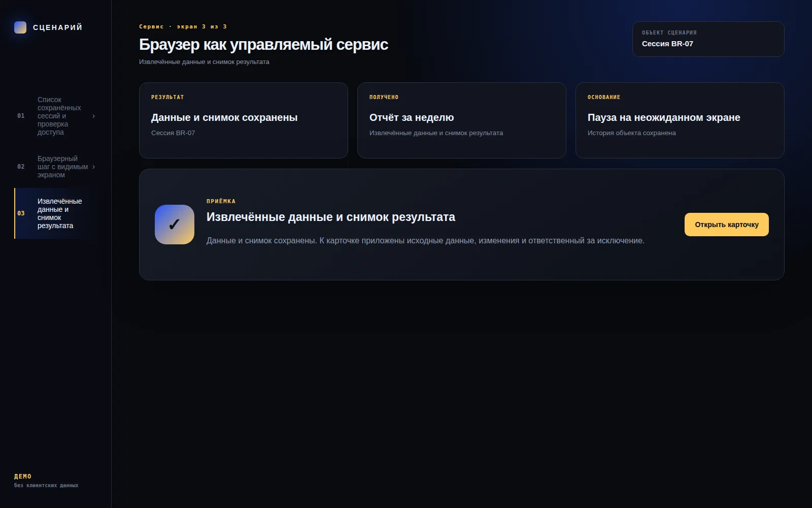812x508 pixels.
Task: Expand the chevron next to step 01
Action: pyautogui.click(x=93, y=116)
